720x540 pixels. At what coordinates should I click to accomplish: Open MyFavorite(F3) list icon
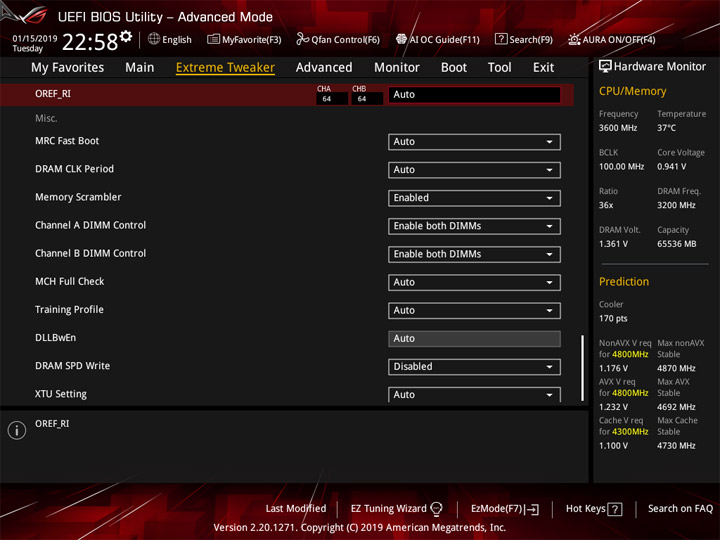point(213,39)
